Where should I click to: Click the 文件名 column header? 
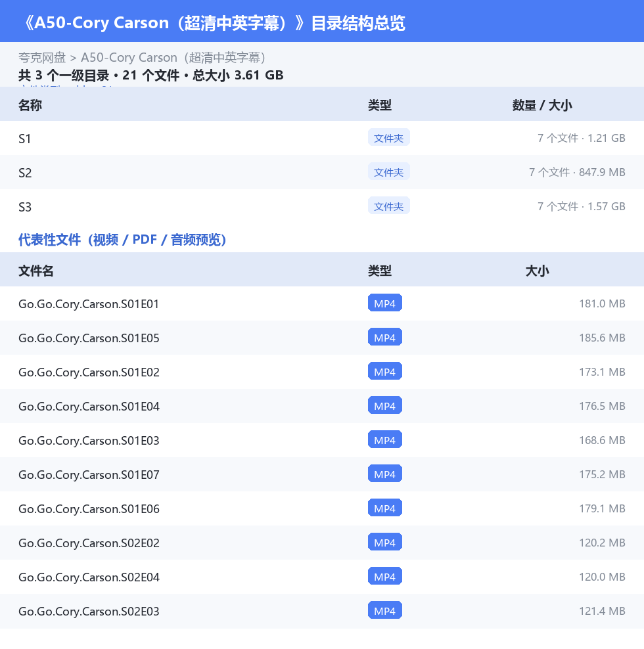point(35,271)
